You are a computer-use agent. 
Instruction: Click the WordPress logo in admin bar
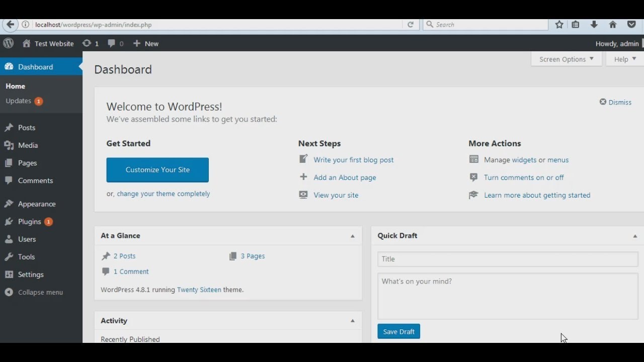click(9, 43)
